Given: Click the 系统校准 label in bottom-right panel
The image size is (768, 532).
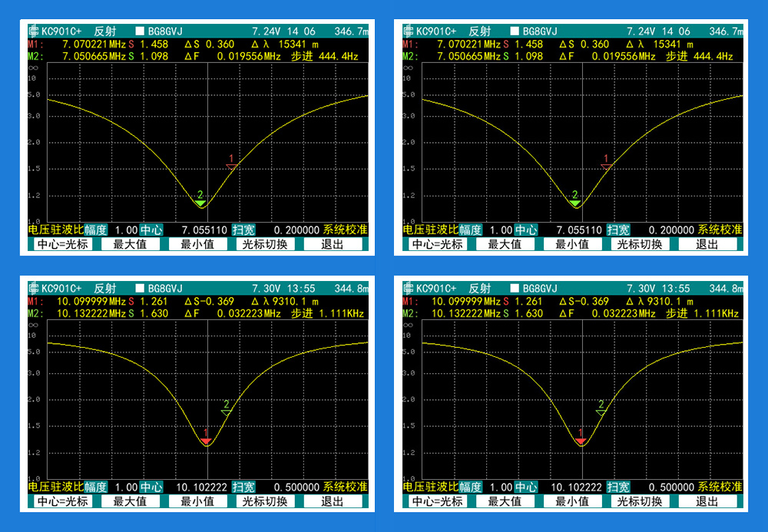Looking at the screenshot, I should pyautogui.click(x=720, y=487).
